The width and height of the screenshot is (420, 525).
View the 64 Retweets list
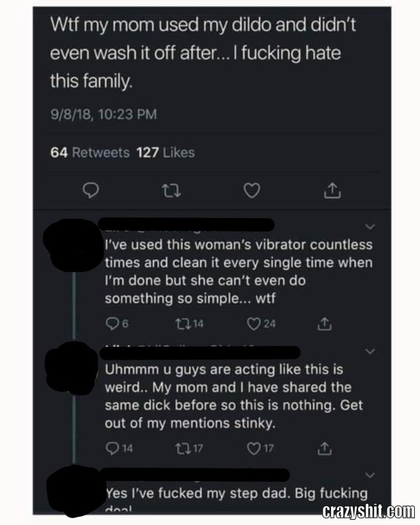90,152
